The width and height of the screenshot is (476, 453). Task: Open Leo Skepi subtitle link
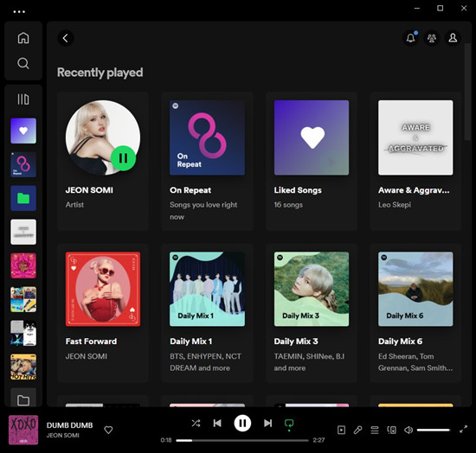[x=395, y=205]
